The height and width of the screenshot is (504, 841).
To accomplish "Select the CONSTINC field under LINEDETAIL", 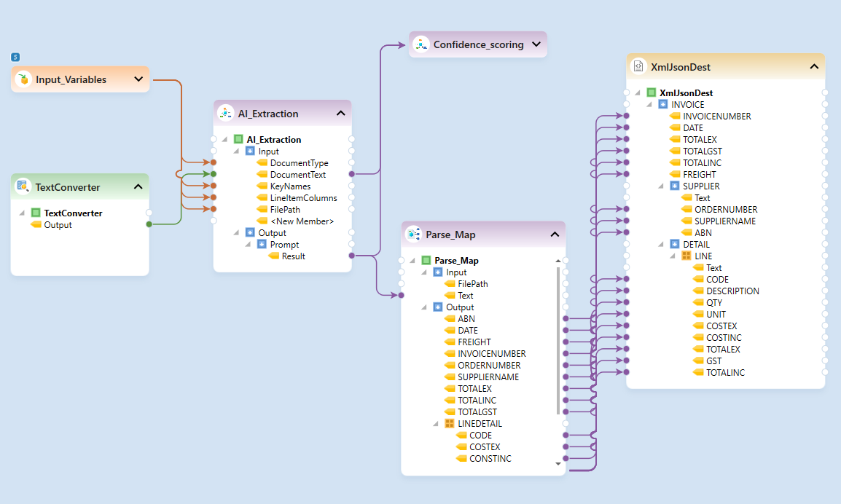I will [x=490, y=458].
